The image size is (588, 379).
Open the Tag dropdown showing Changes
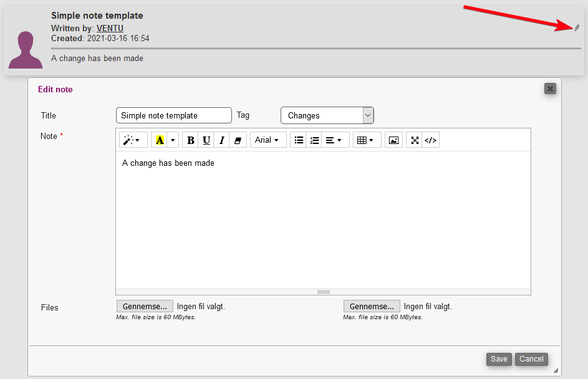(327, 115)
